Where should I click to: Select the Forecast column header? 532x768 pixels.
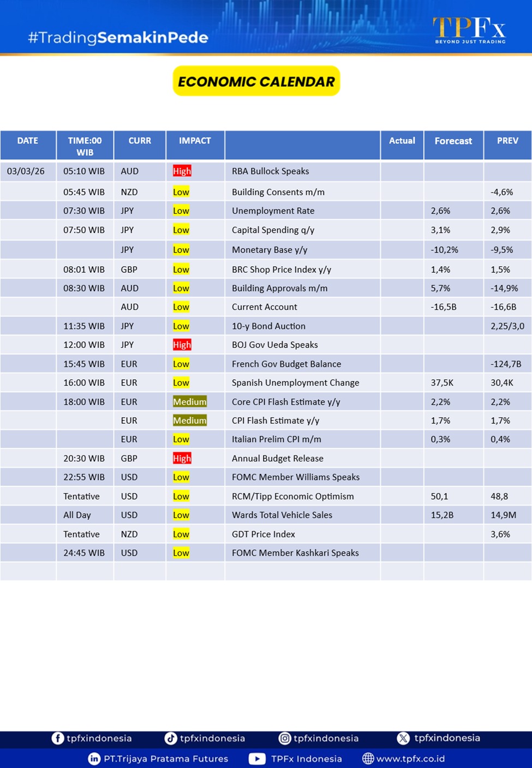[x=453, y=141]
